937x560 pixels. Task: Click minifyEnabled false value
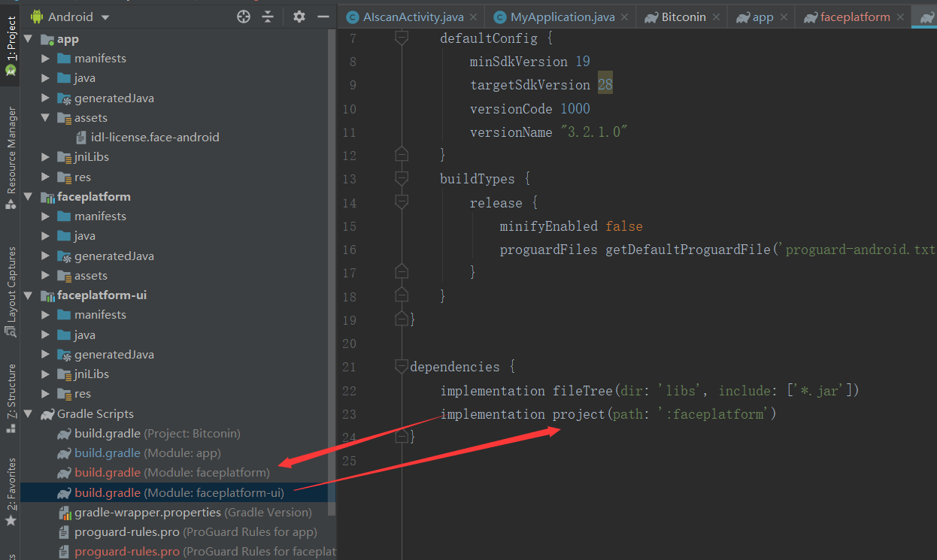pos(624,226)
